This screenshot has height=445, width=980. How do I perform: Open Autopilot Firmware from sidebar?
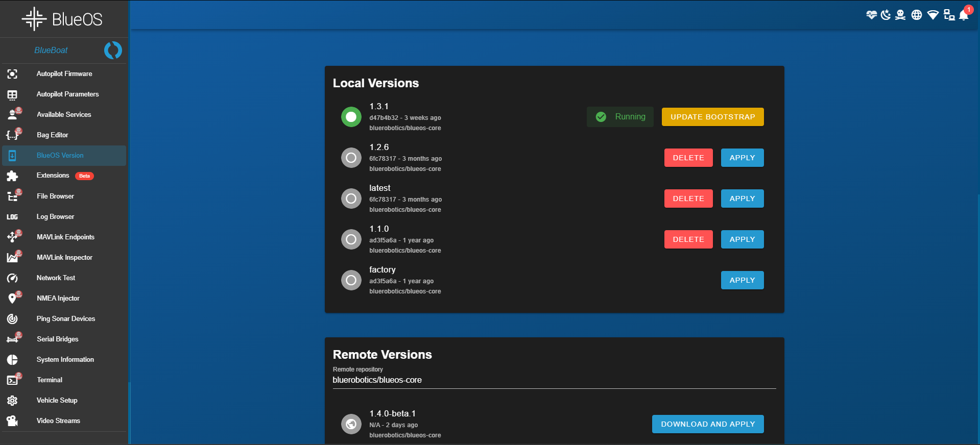(64, 74)
